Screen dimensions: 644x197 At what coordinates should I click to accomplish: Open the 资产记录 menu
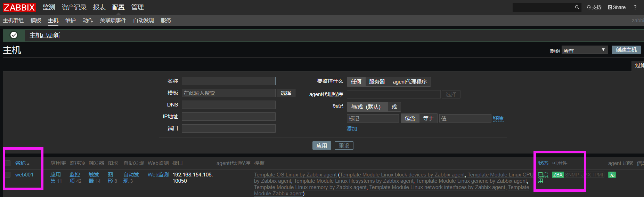point(74,7)
